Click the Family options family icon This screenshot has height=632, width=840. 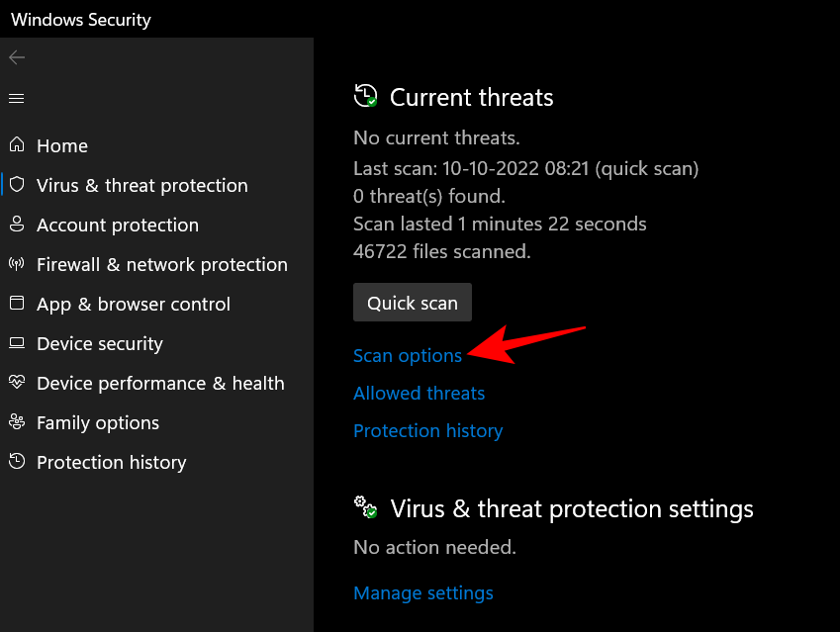[x=17, y=422]
